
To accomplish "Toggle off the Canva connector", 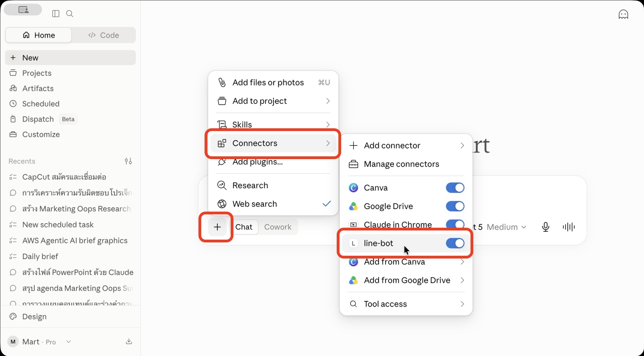I will pos(455,188).
